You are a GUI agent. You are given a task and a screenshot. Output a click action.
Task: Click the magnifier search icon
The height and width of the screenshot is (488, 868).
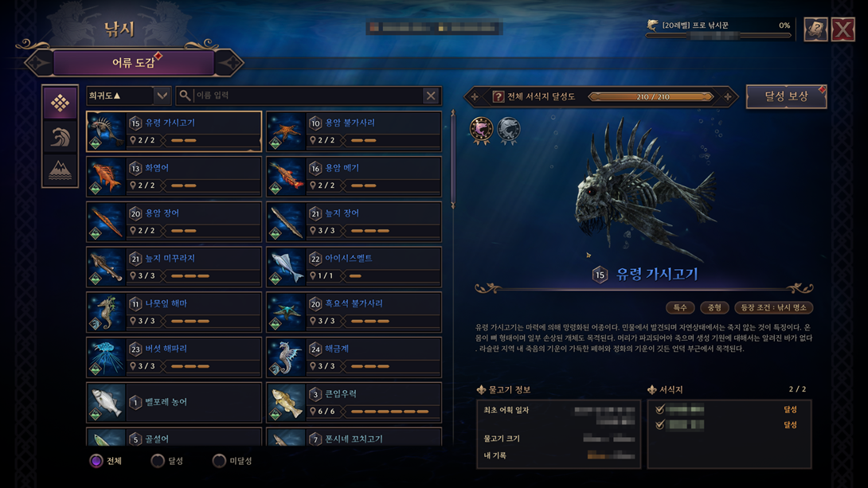[x=185, y=96]
